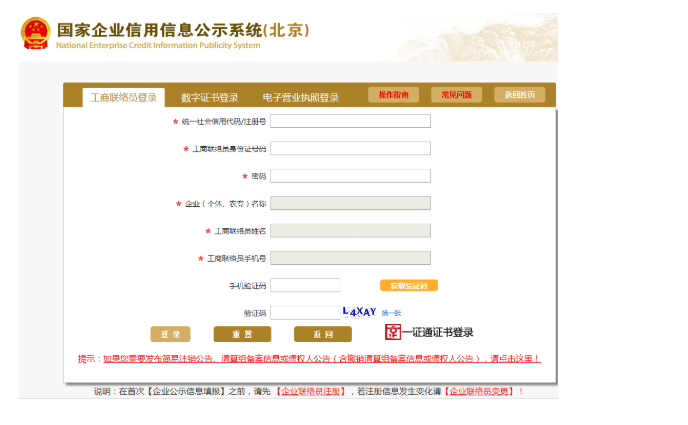Focus the unified social credit code field

350,121
